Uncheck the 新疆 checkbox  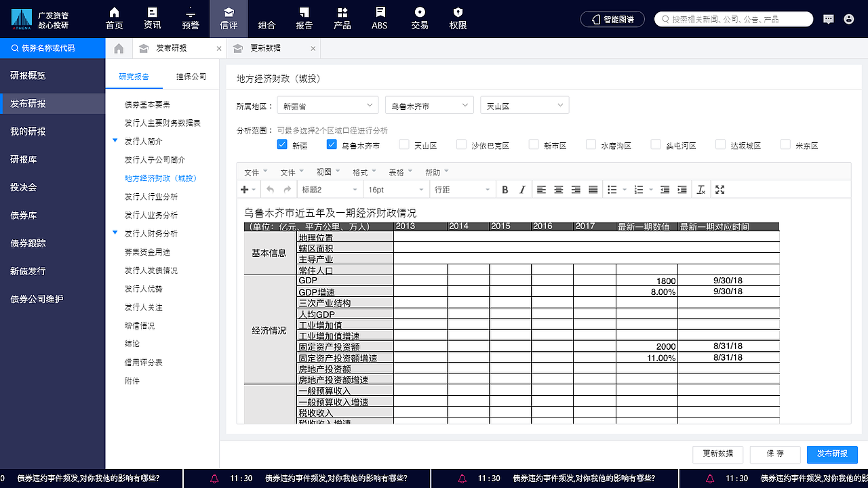tap(282, 144)
